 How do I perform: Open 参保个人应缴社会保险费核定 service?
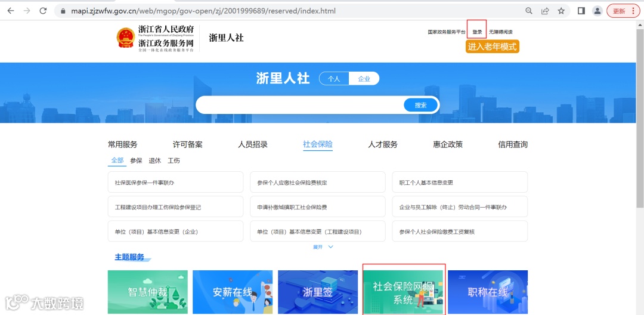(317, 183)
